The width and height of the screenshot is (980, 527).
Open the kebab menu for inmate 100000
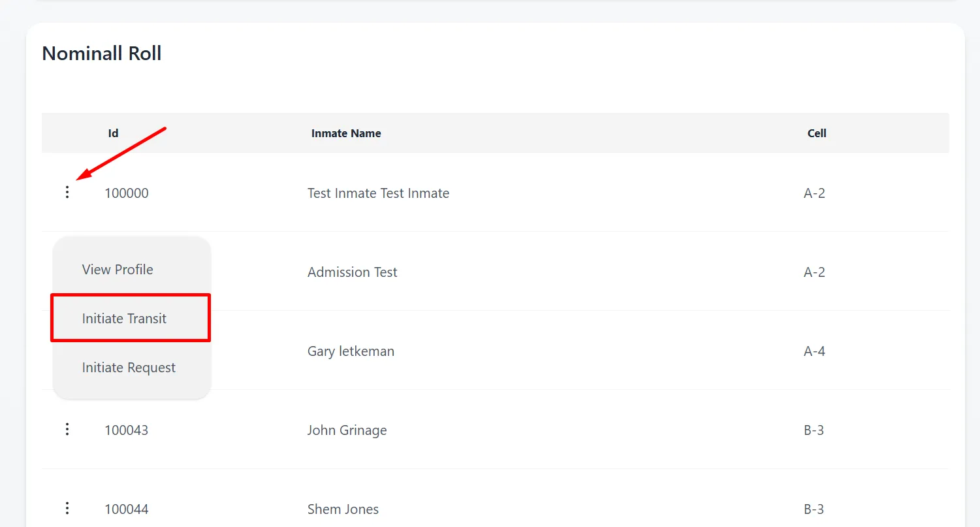pos(67,193)
